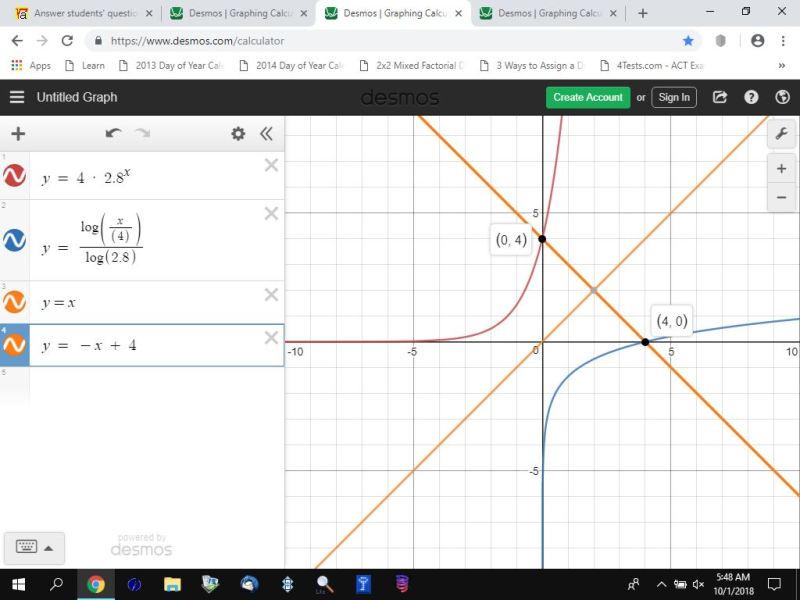Toggle visibility of the y = x line

point(14,302)
